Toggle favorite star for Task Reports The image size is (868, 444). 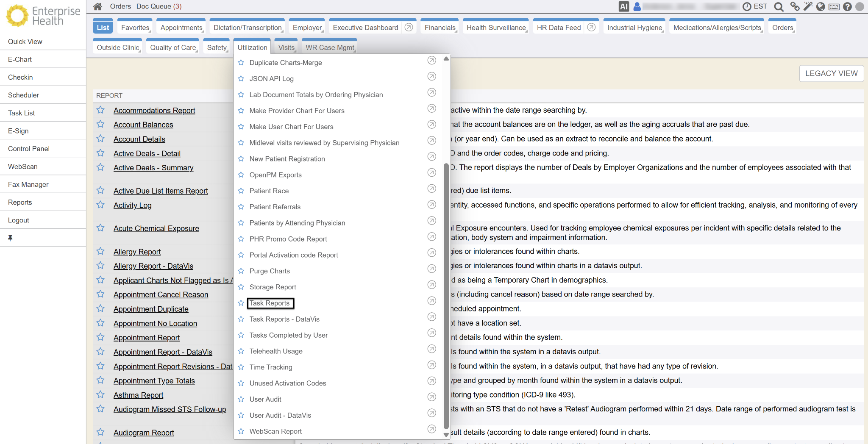pos(241,303)
